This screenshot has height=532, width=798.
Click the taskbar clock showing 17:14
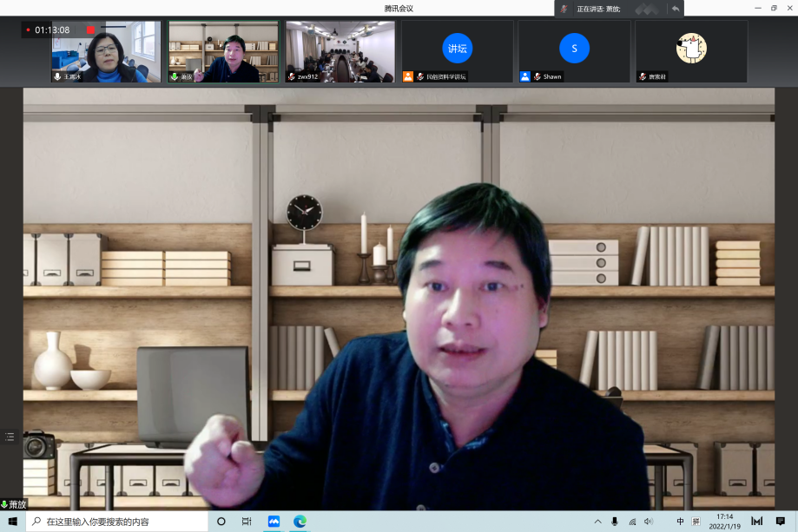pos(724,521)
